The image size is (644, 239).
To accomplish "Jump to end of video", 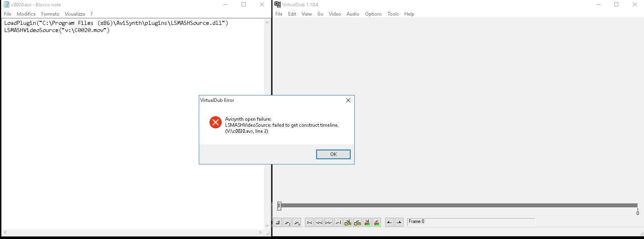I will (x=338, y=222).
